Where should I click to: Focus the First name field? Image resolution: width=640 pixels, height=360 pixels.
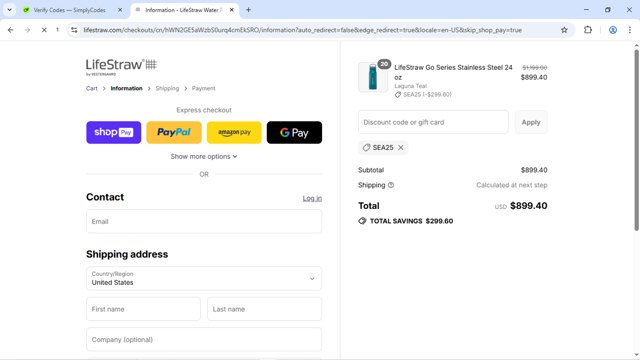pos(143,309)
